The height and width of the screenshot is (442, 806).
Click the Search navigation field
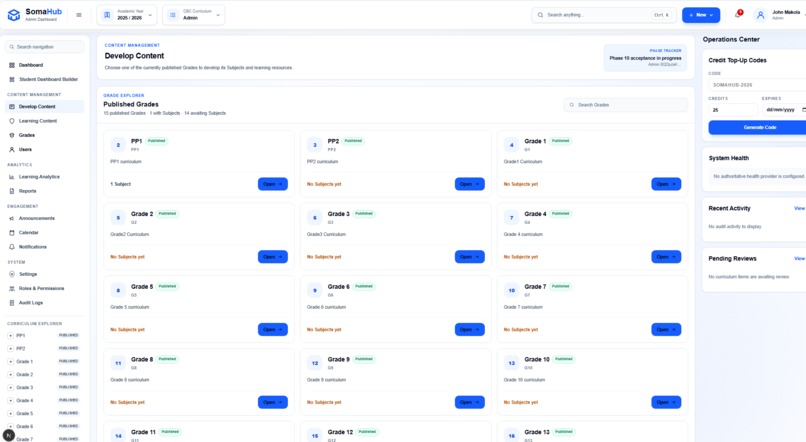[45, 47]
